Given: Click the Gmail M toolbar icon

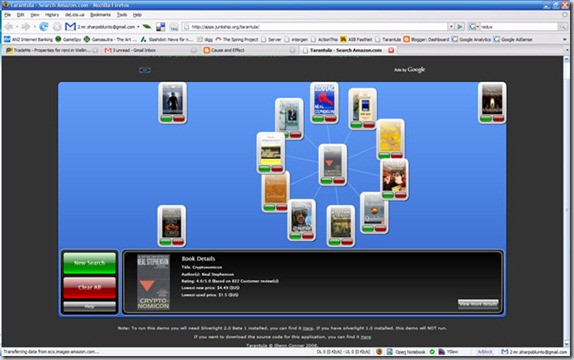Looking at the screenshot, I should [x=70, y=26].
